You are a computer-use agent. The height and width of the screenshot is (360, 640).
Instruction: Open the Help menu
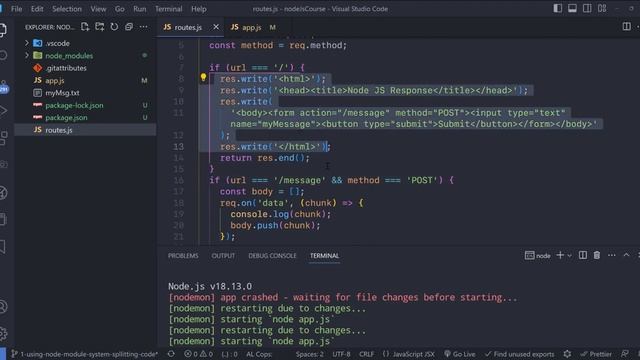click(199, 9)
